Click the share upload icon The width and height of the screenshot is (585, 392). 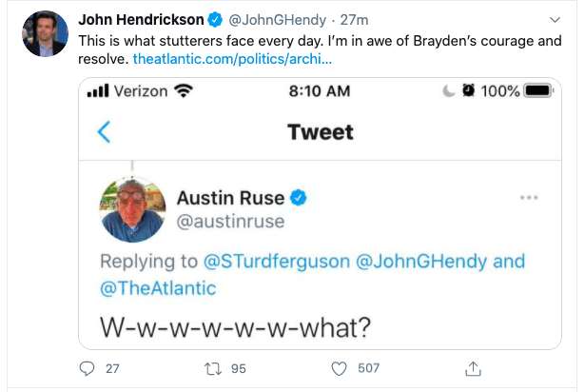pos(473,368)
